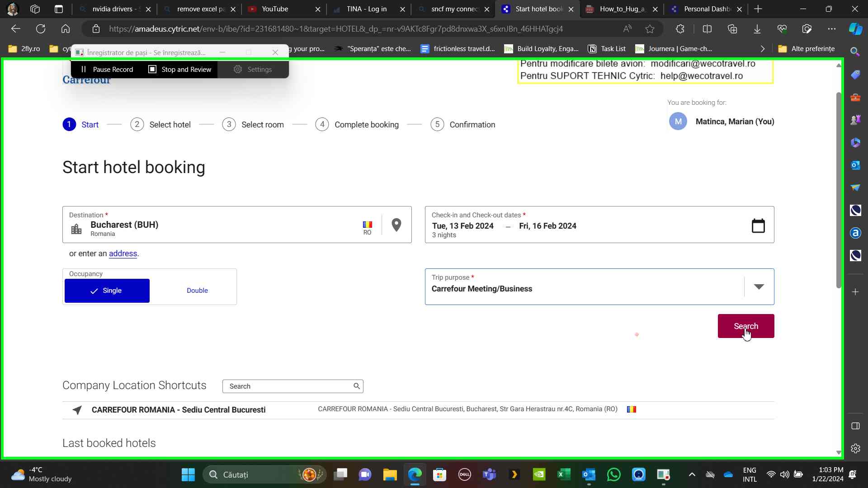Show more favorites bar items chevron

point(763,49)
